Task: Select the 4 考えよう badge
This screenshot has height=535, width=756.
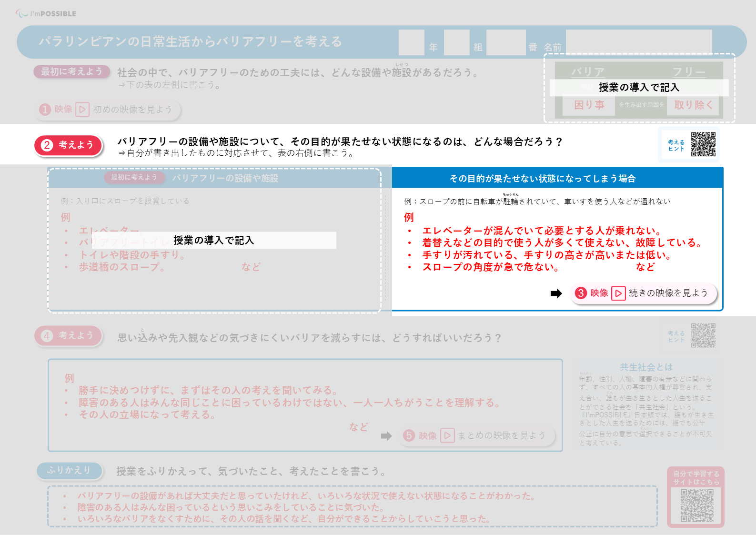Action: (69, 336)
